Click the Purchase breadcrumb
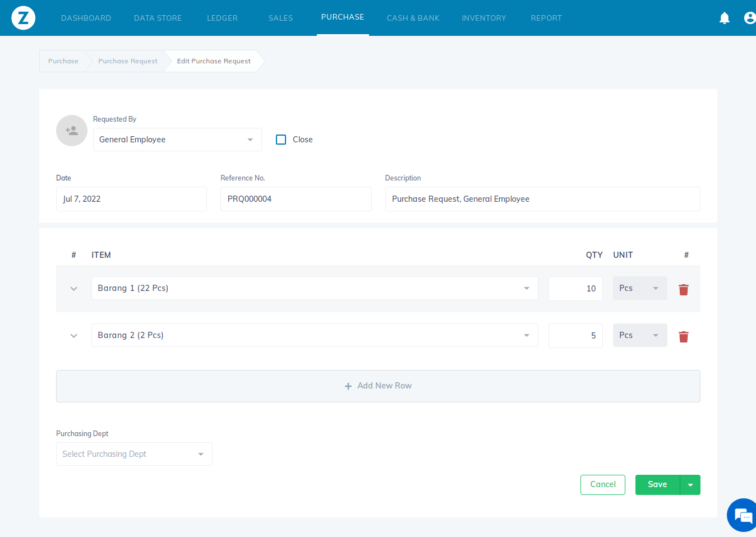Viewport: 756px width, 537px height. (x=63, y=61)
